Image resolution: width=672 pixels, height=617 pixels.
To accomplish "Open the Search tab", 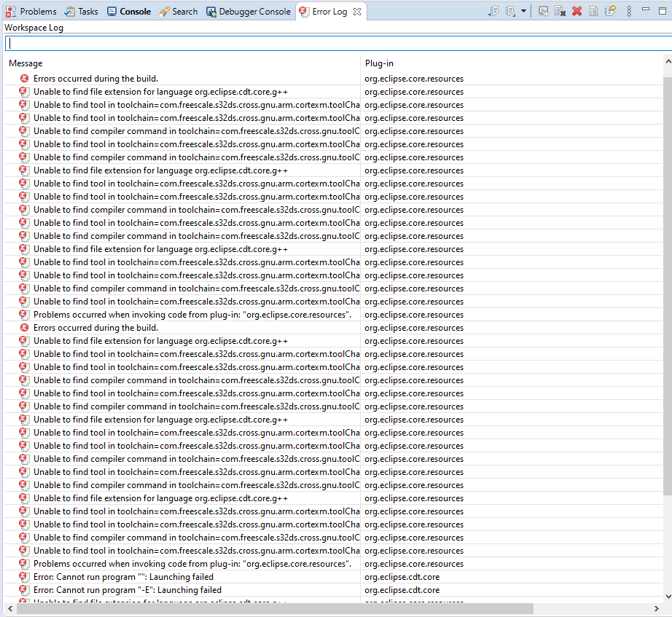I will coord(179,12).
